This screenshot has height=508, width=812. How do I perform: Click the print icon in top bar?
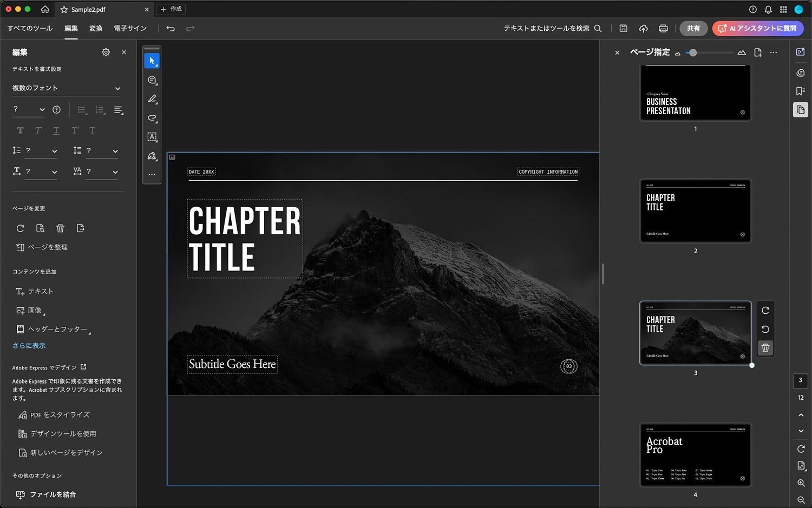pos(663,28)
